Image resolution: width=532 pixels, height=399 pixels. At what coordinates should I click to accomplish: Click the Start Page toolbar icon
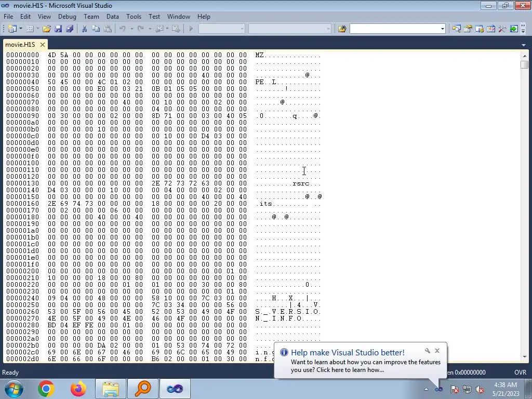514,29
